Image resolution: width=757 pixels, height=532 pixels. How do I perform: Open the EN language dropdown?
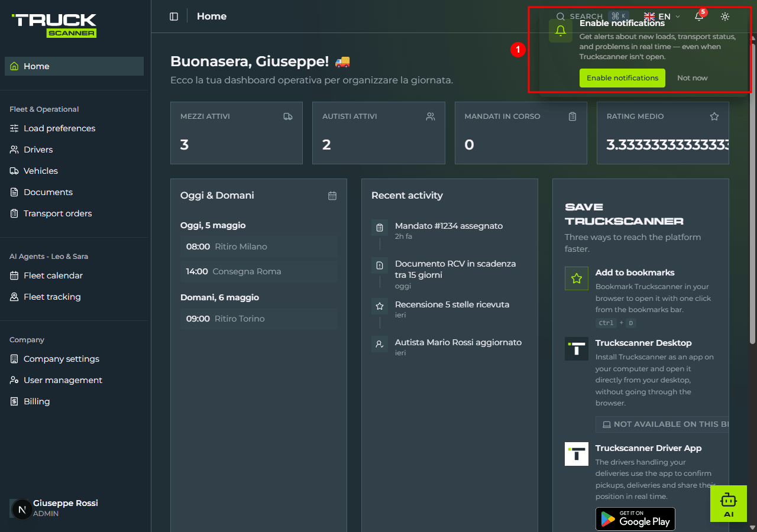[662, 17]
